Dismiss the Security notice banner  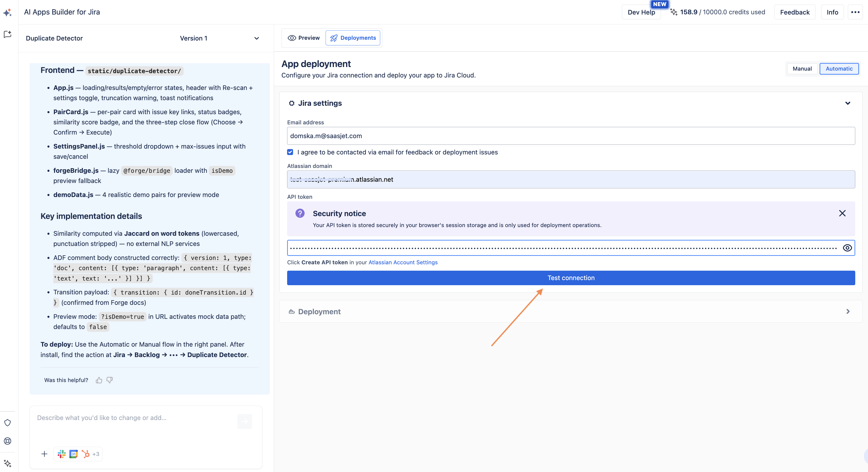842,213
